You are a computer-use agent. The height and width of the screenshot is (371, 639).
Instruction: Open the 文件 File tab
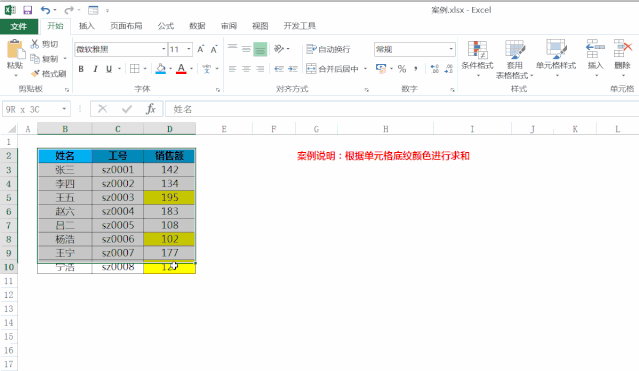(19, 26)
